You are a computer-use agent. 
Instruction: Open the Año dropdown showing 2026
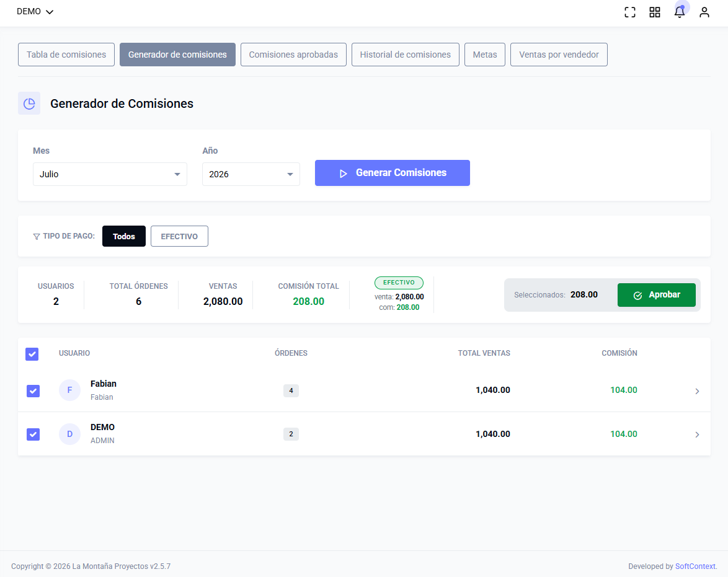pyautogui.click(x=251, y=174)
